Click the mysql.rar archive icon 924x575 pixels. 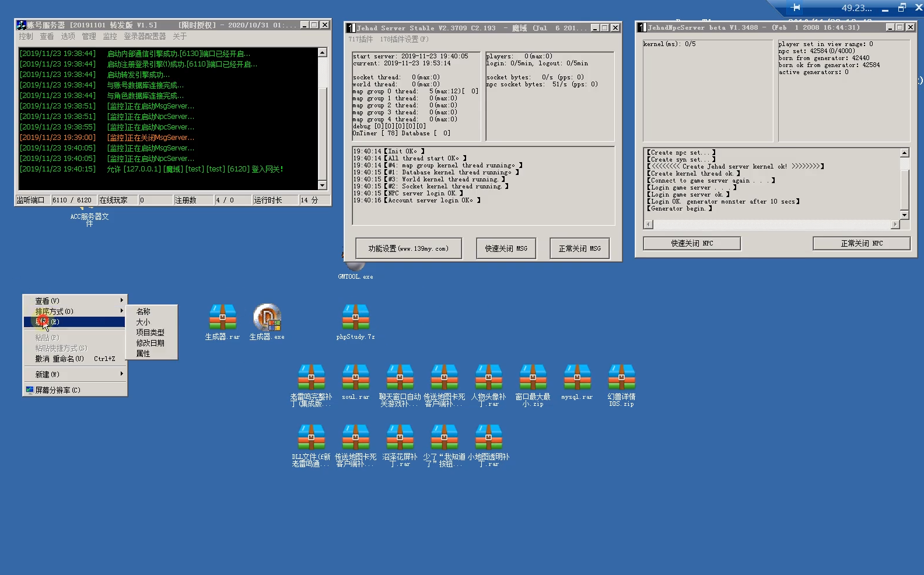(x=577, y=378)
